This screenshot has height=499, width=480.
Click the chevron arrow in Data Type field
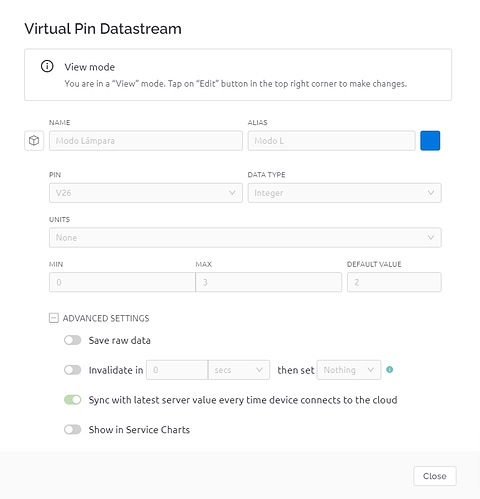431,193
